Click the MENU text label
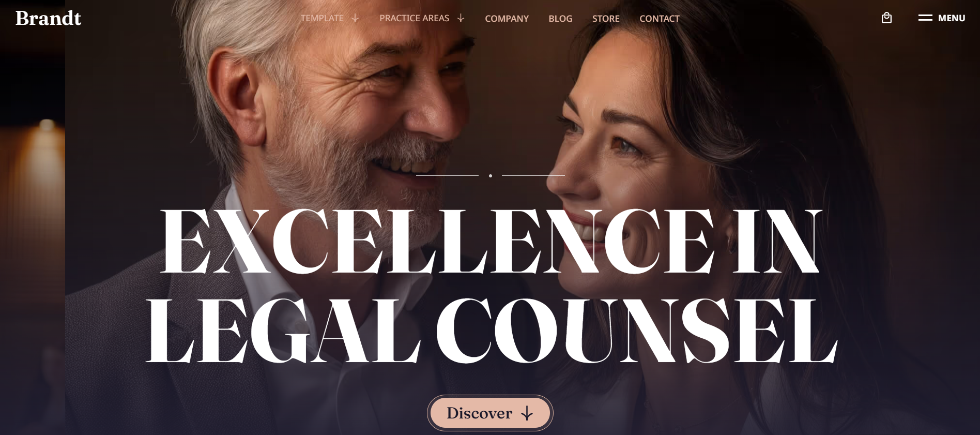Viewport: 980px width, 435px height. point(952,18)
